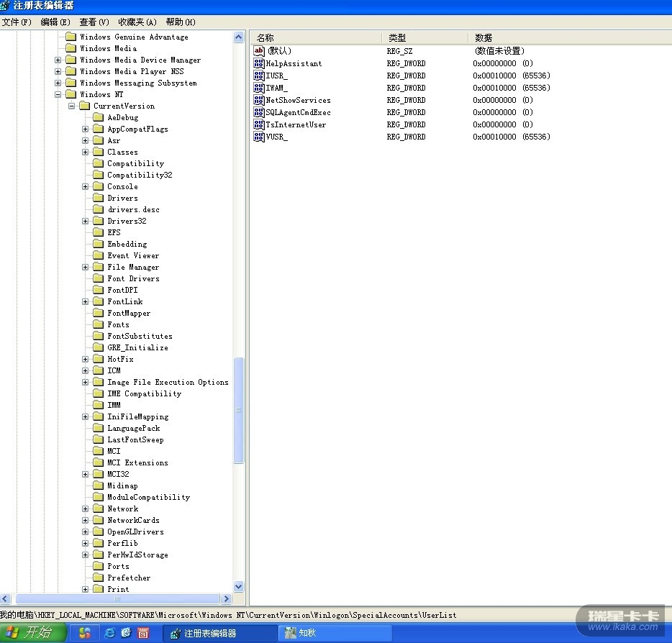This screenshot has height=643, width=672.
Task: Click the tree pane vertical scrollbar thumb
Action: (239, 410)
